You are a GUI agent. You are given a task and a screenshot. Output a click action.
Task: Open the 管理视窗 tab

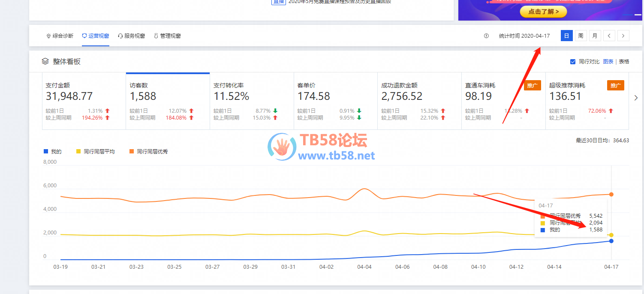(167, 36)
